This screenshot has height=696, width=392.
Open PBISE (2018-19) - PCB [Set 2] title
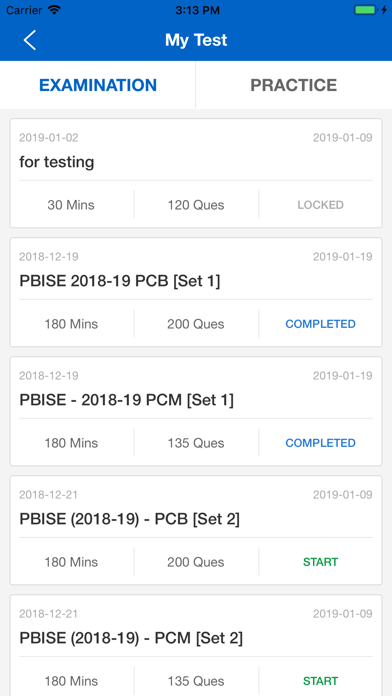[130, 519]
